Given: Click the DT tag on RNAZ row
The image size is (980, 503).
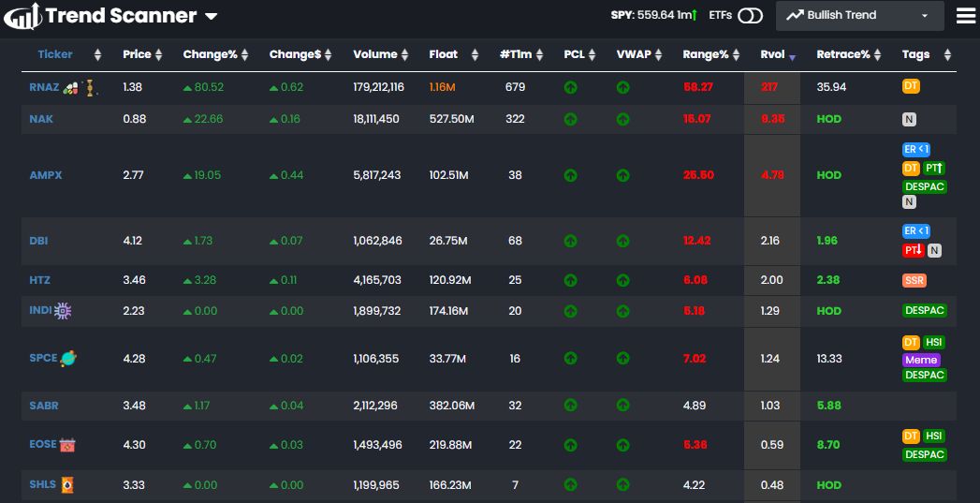Looking at the screenshot, I should 911,86.
